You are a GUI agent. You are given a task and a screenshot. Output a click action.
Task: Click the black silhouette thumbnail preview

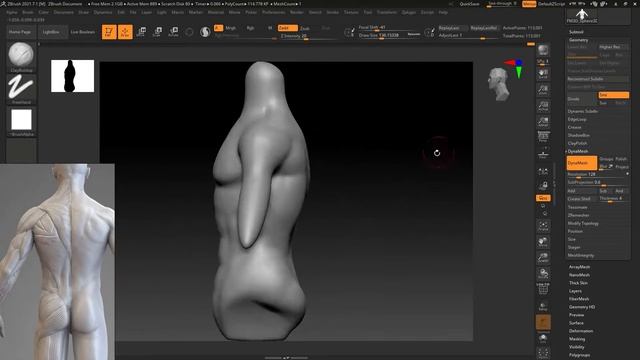pos(72,76)
